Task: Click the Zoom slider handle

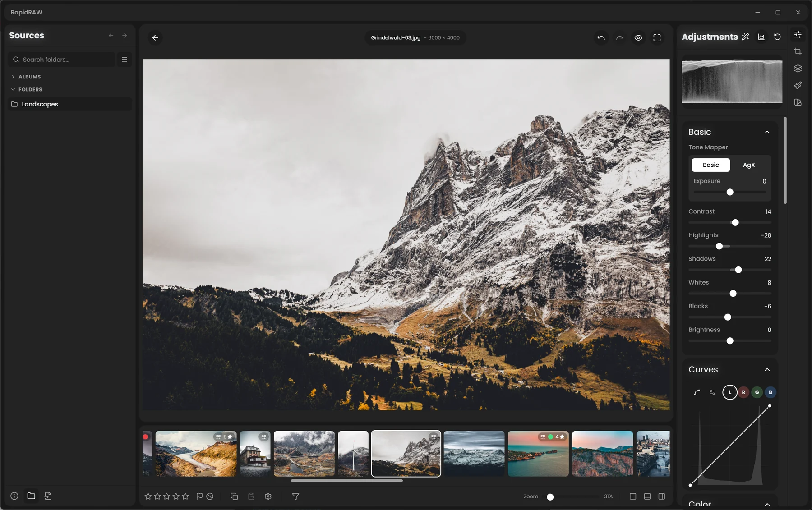Action: click(x=550, y=497)
